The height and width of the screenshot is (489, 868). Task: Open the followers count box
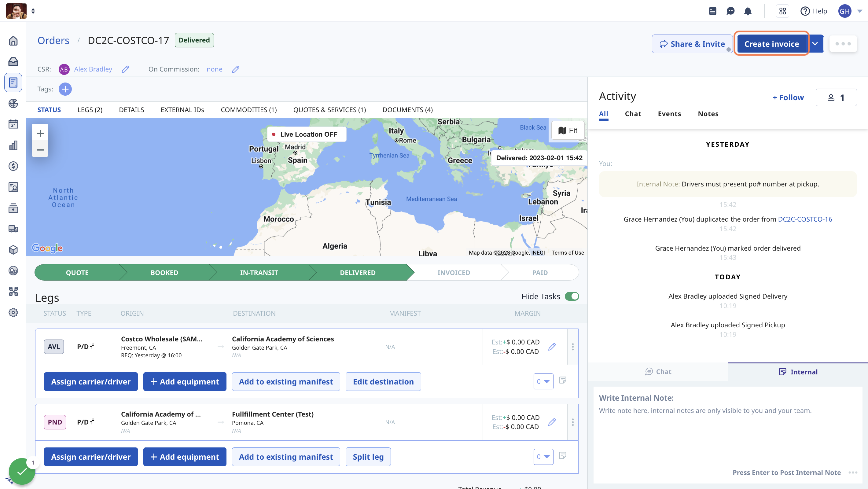(x=836, y=97)
